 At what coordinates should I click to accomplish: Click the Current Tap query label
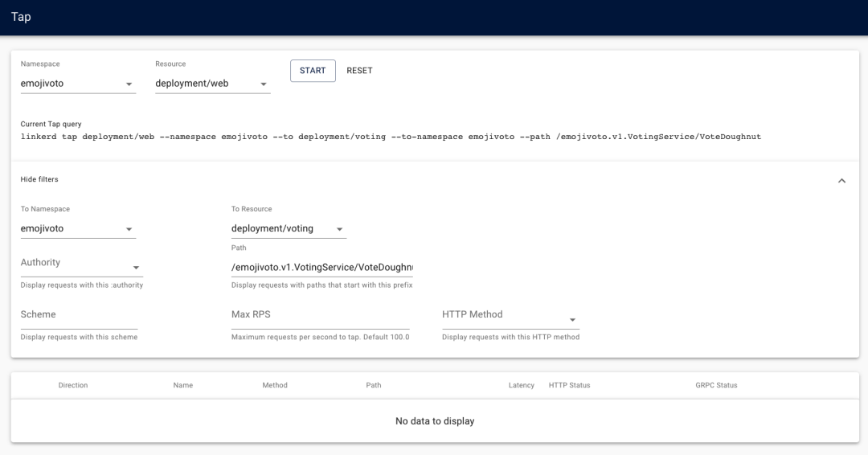[51, 124]
